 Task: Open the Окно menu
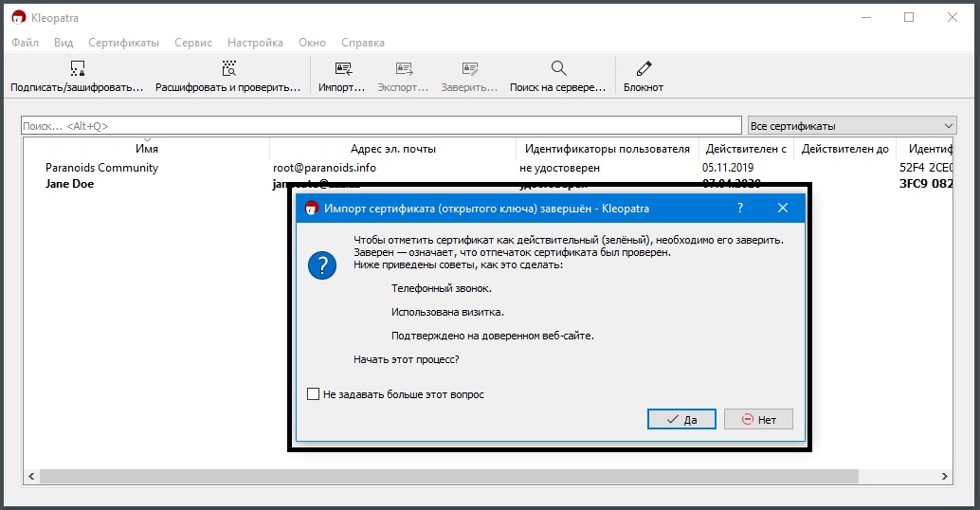point(312,43)
